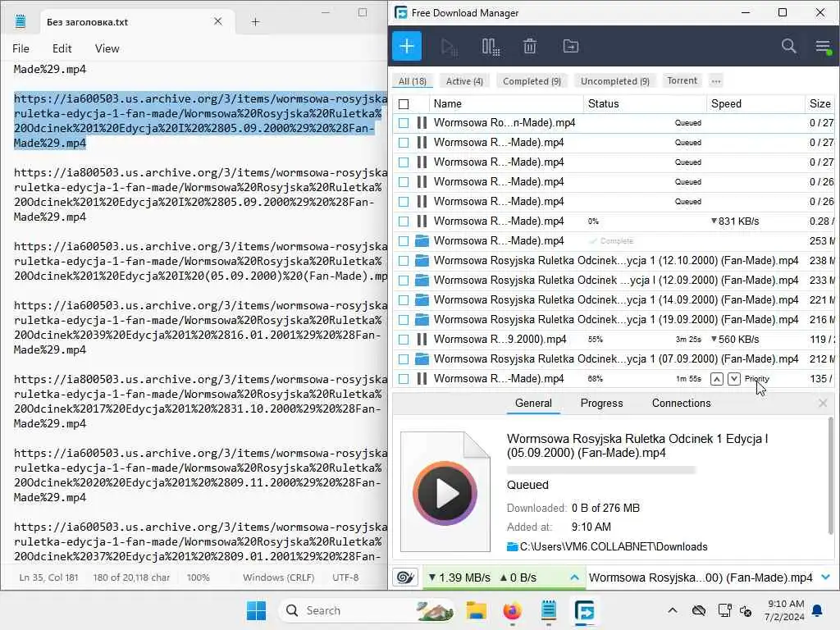Image resolution: width=840 pixels, height=630 pixels.
Task: Click the 100% zoom level in Notepad status bar
Action: tap(199, 578)
